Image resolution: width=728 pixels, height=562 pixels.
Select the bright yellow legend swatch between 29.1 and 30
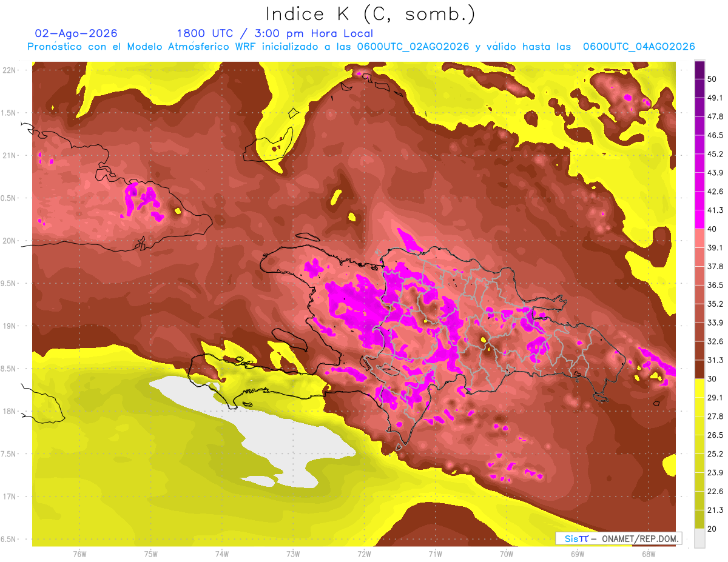699,388
